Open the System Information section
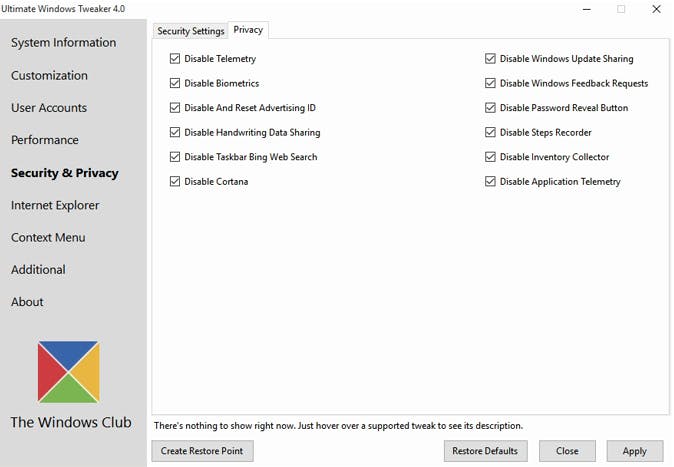This screenshot has width=674, height=467. coord(63,43)
